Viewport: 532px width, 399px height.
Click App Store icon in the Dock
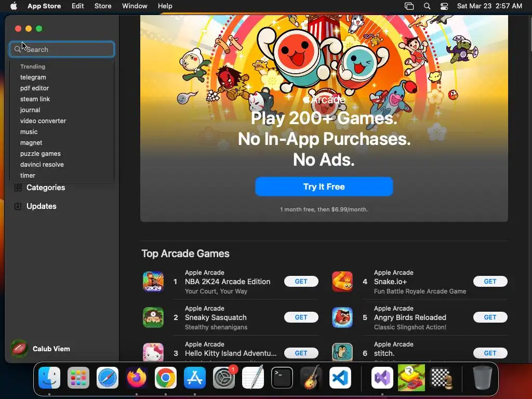click(195, 378)
